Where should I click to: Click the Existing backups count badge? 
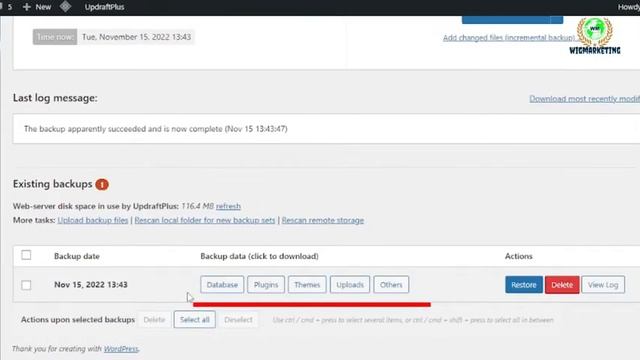(102, 184)
